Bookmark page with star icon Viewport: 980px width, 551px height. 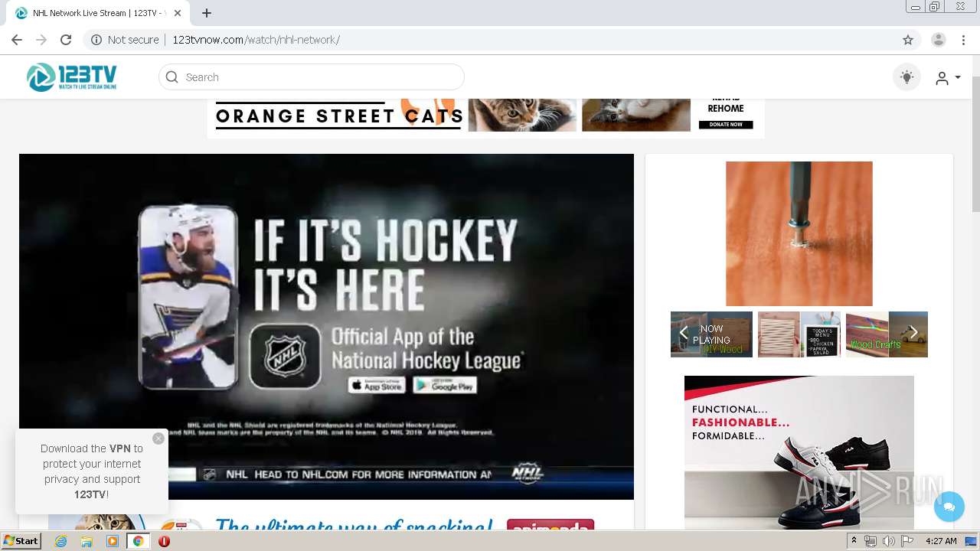(x=908, y=40)
